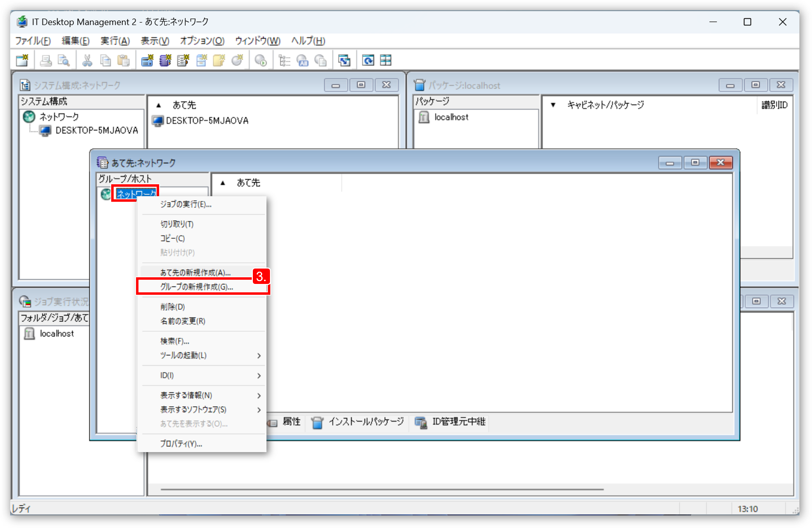Select DESKTOP-5MJAOVA in system tree
Viewport: 812px width, 528px height.
[x=97, y=130]
